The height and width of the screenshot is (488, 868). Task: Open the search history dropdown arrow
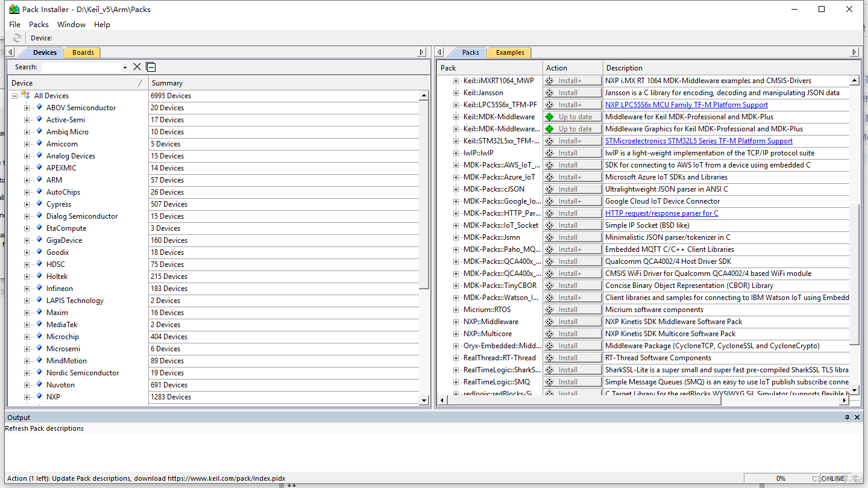tap(125, 67)
